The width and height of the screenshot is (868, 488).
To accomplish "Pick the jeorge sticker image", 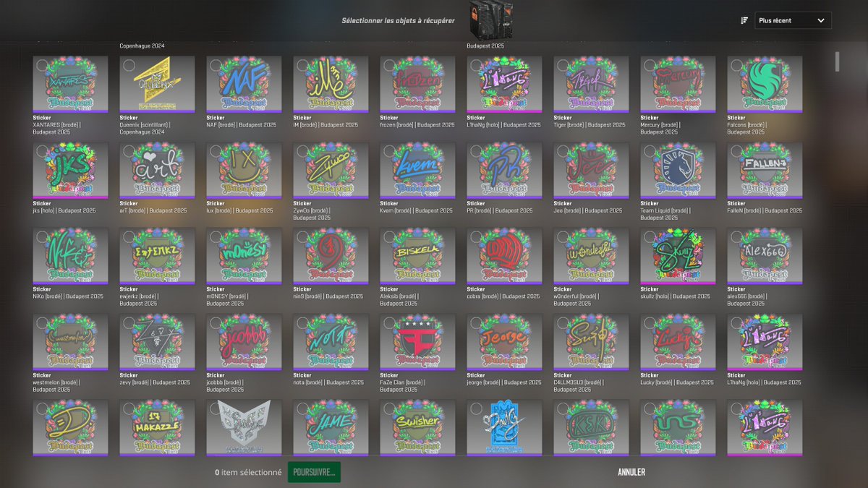I will point(504,342).
